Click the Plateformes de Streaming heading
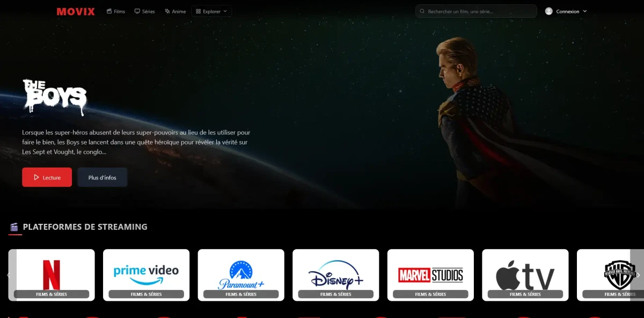 point(85,227)
